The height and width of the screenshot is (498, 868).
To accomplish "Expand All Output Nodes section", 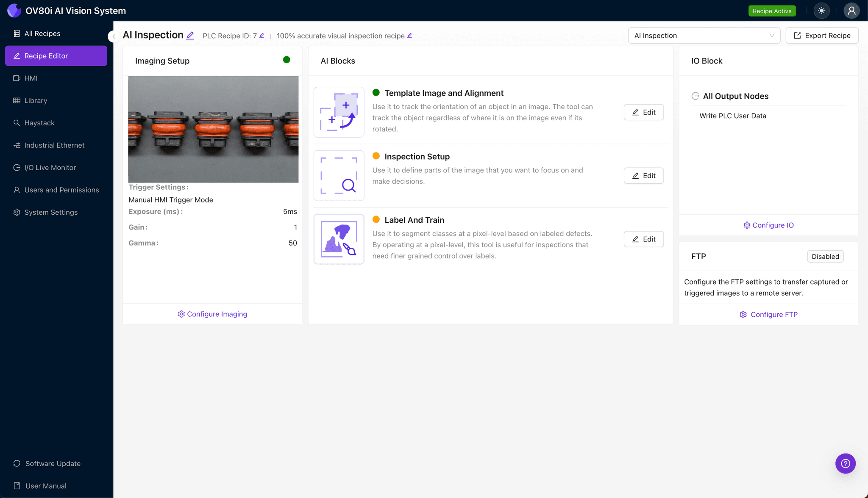I will click(x=736, y=96).
